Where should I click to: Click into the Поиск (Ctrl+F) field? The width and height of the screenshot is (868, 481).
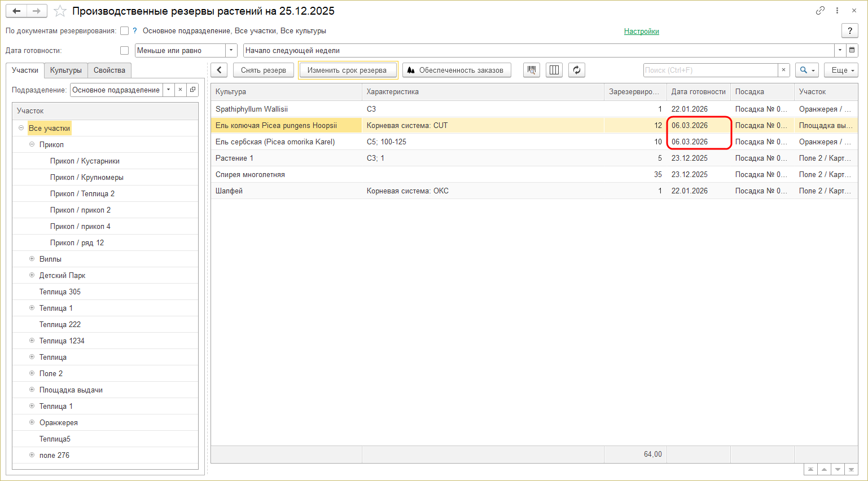point(710,70)
